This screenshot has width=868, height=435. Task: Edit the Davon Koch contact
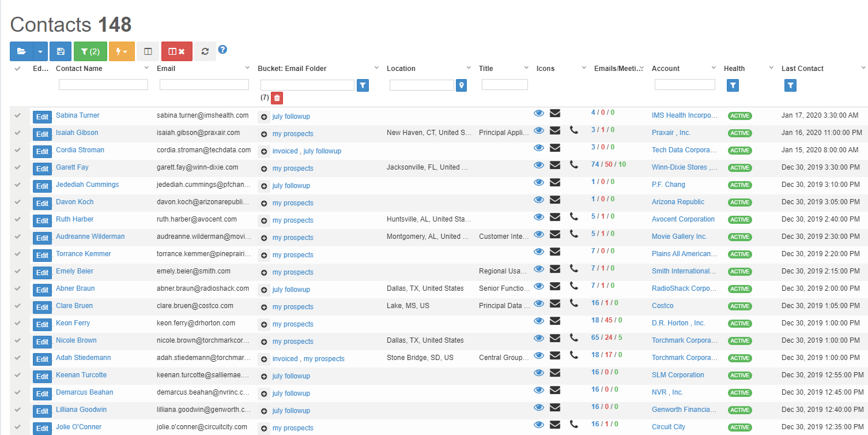pyautogui.click(x=42, y=204)
